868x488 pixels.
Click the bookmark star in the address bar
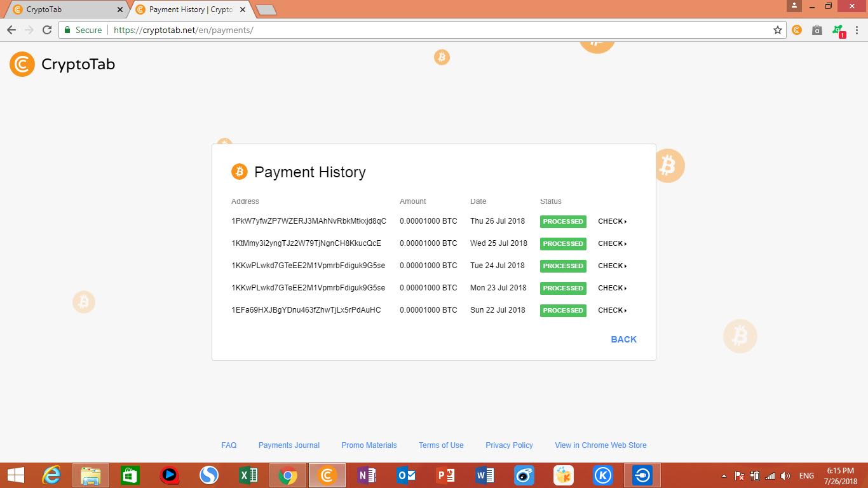(778, 30)
